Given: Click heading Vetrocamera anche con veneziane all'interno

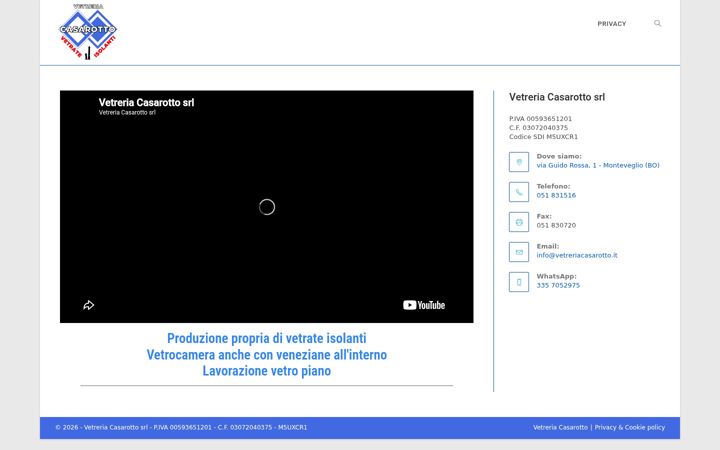Looking at the screenshot, I should (267, 355).
